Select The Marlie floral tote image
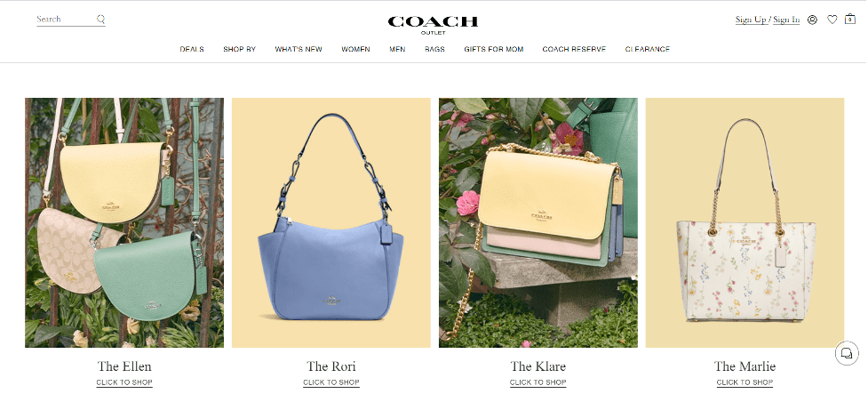Image resolution: width=868 pixels, height=418 pixels. click(x=745, y=223)
